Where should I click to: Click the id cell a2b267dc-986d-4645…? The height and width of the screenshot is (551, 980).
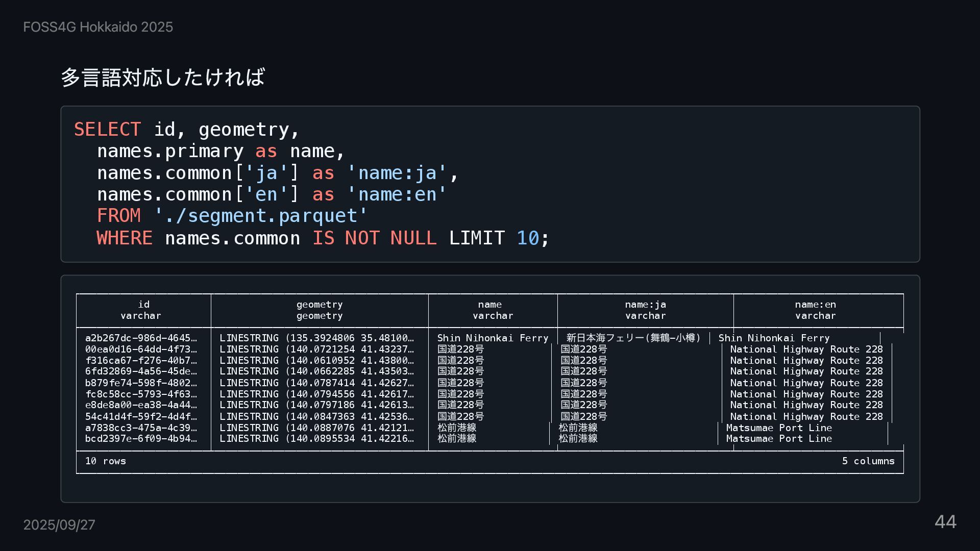click(141, 338)
